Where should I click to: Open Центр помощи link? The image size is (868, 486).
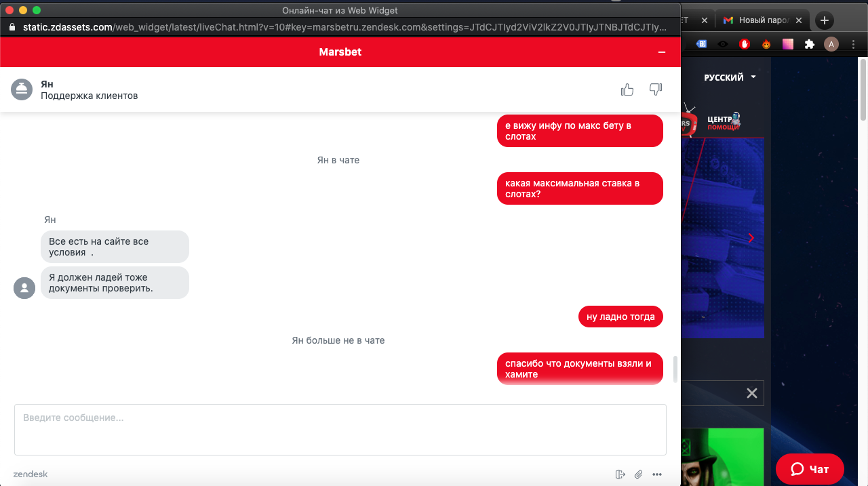[x=724, y=123]
